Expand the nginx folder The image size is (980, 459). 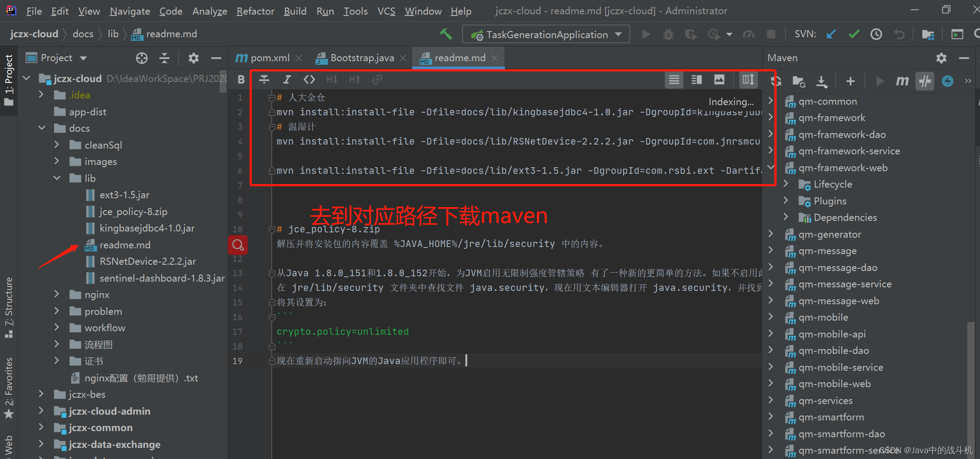click(57, 294)
